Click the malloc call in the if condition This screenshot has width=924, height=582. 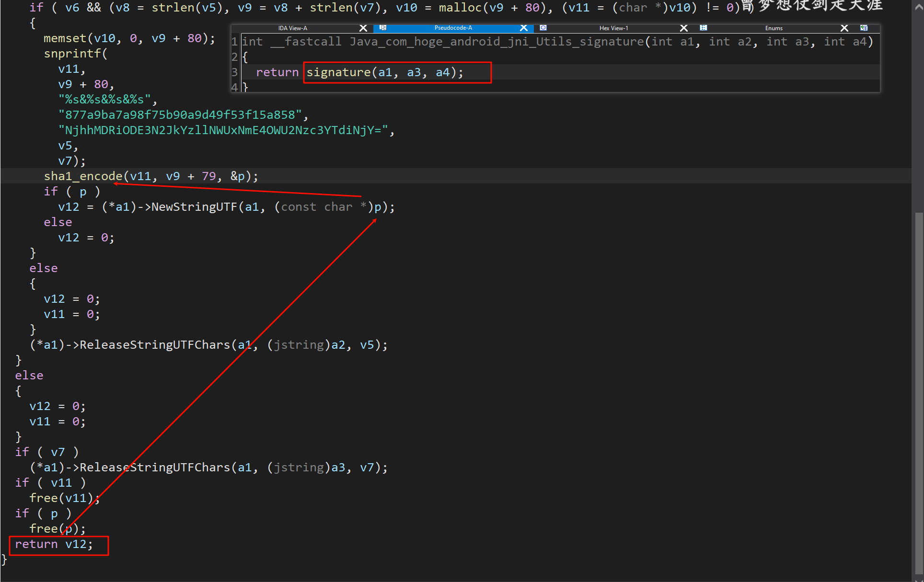460,8
